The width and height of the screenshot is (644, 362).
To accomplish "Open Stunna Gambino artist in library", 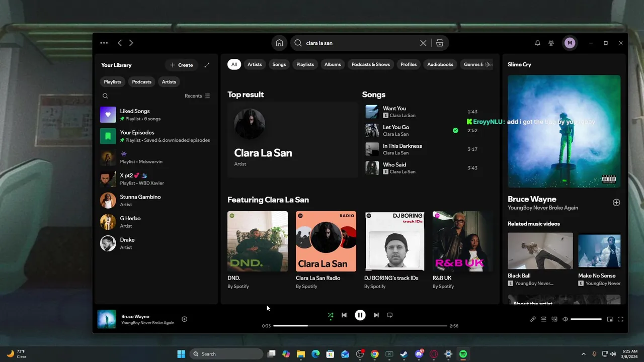I will click(x=156, y=201).
